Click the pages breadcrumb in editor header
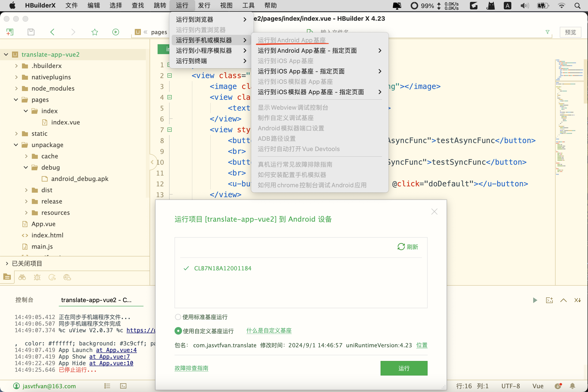The width and height of the screenshot is (588, 392). click(159, 32)
